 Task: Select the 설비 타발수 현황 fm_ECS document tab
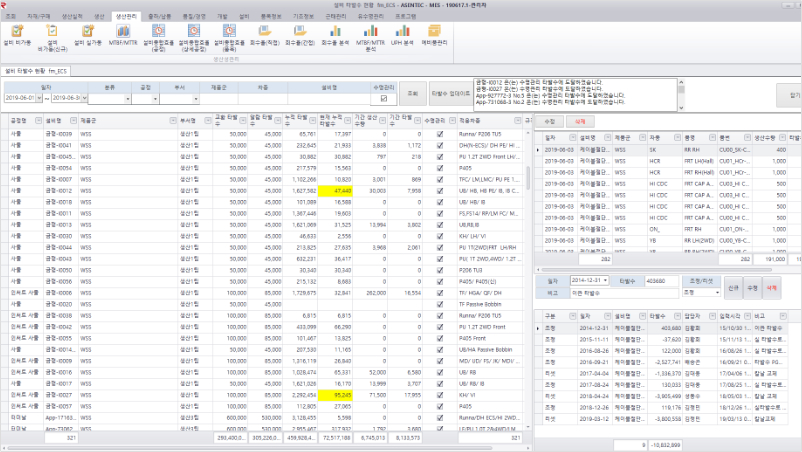coord(36,71)
